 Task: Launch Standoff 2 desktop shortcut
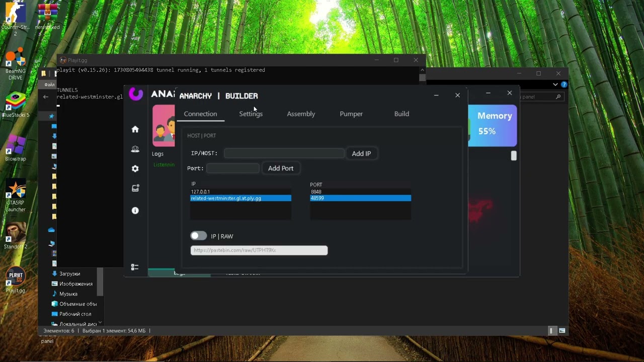(x=15, y=236)
